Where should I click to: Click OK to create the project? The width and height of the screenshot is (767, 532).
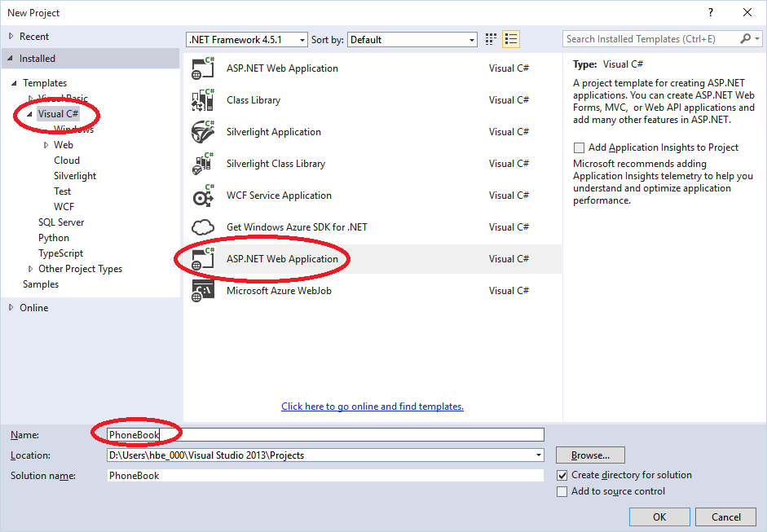(659, 517)
